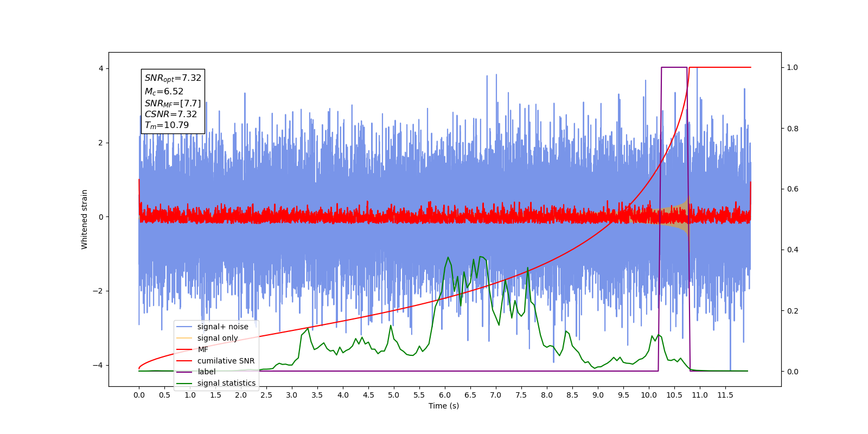Select the 11.5 time axis tick label
Viewport: 868px width, 434px height.
click(725, 395)
